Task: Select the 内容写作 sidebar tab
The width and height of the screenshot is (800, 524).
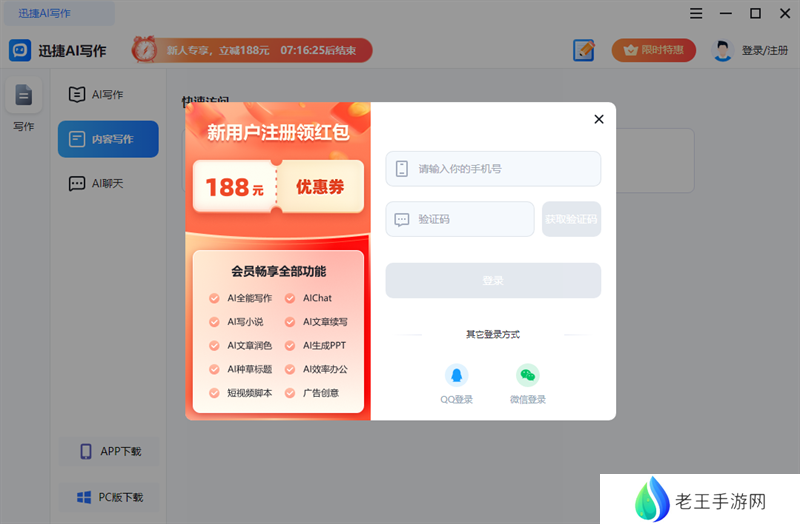Action: tap(108, 139)
